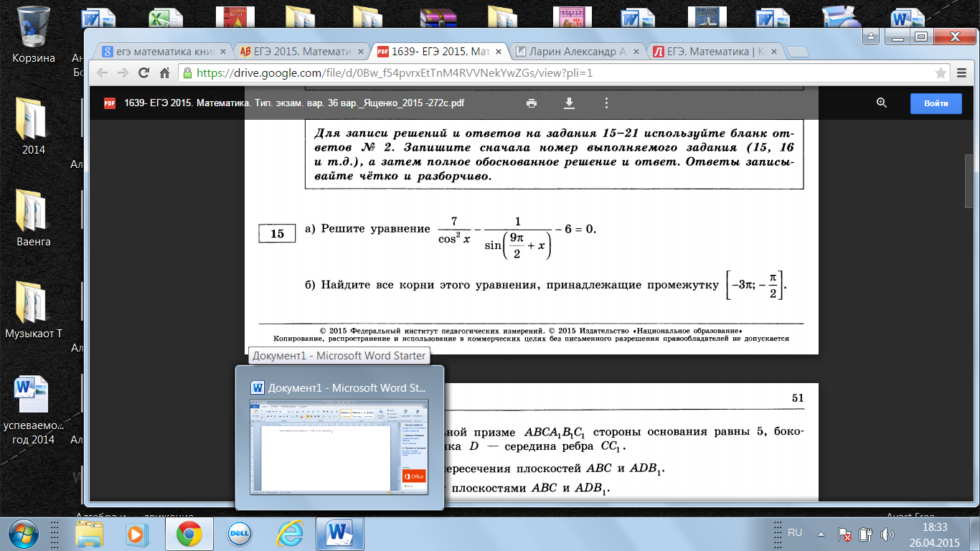The height and width of the screenshot is (551, 980).
Task: Close the 'ЕГЭ. Математика | К' tab
Action: point(773,52)
